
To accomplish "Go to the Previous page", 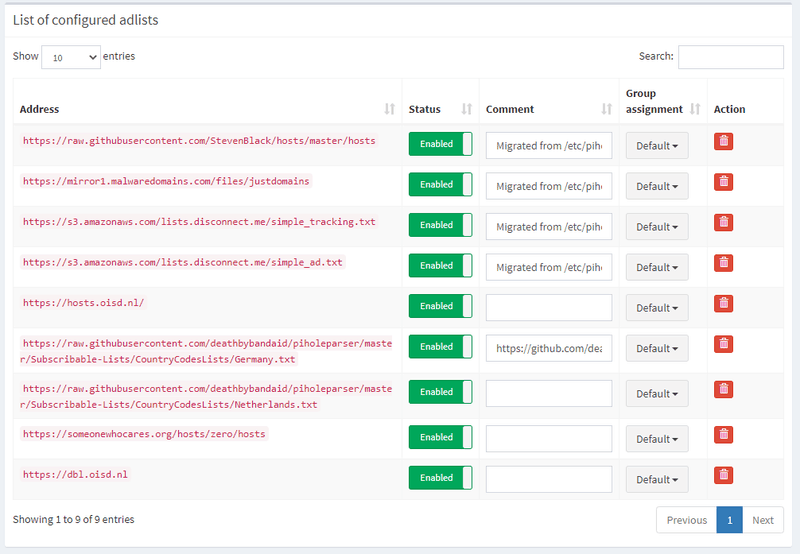I will click(x=687, y=520).
